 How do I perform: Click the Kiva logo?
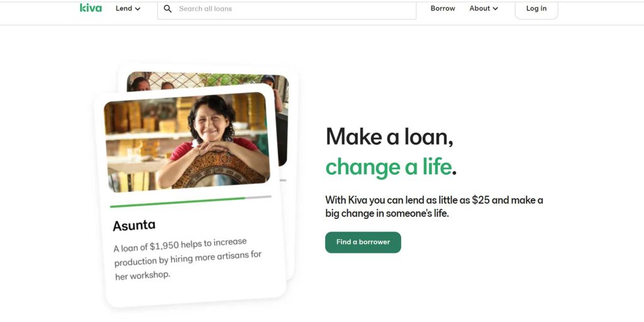tap(91, 8)
